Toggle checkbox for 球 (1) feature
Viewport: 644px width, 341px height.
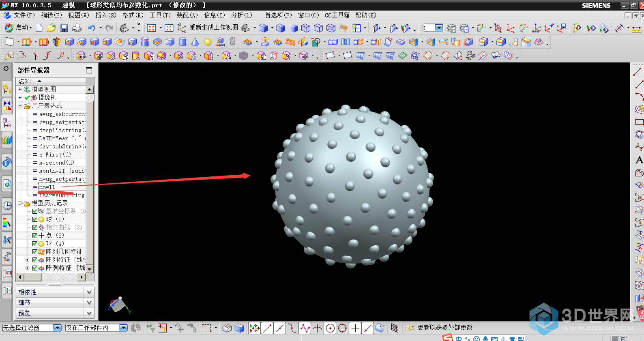(35, 219)
